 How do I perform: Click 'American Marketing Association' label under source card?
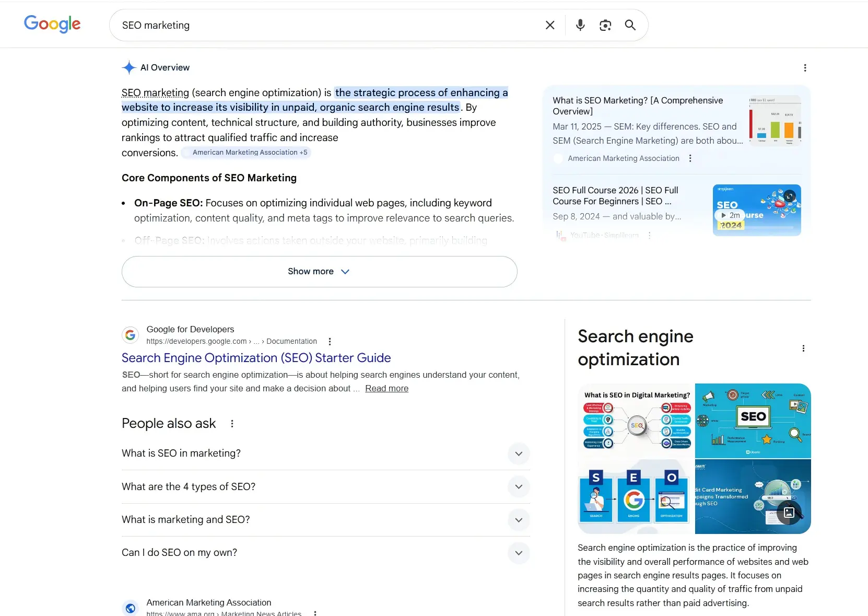(624, 158)
